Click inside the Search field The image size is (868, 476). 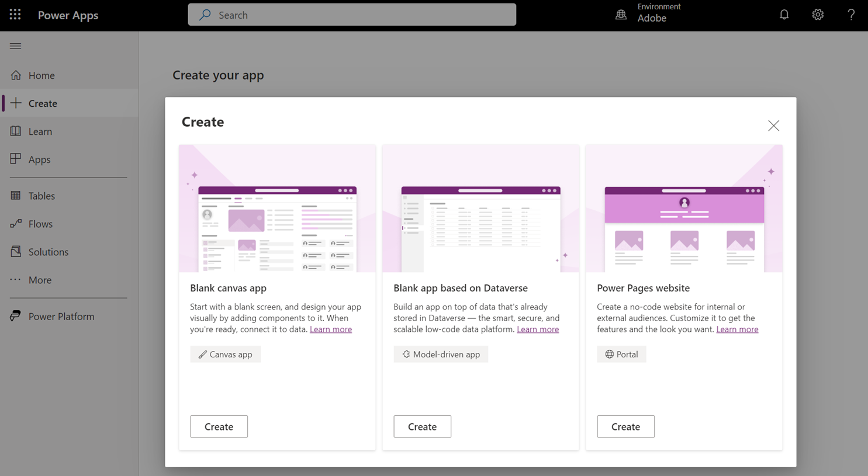[351, 15]
